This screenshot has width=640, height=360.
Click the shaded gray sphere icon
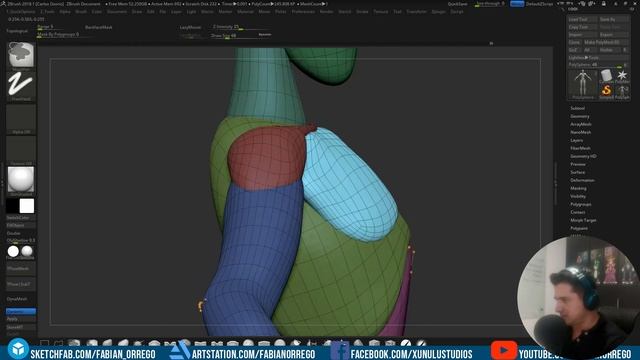[x=27, y=251]
